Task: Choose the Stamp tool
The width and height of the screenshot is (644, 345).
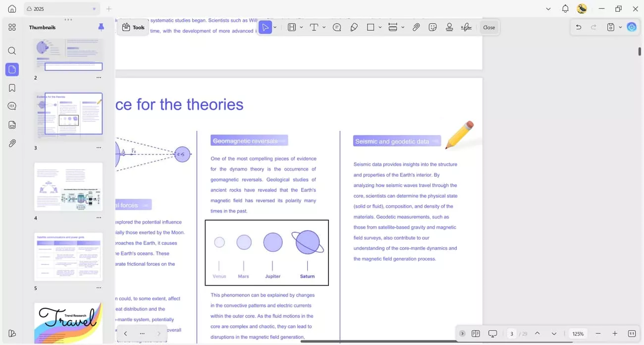Action: pos(449,27)
